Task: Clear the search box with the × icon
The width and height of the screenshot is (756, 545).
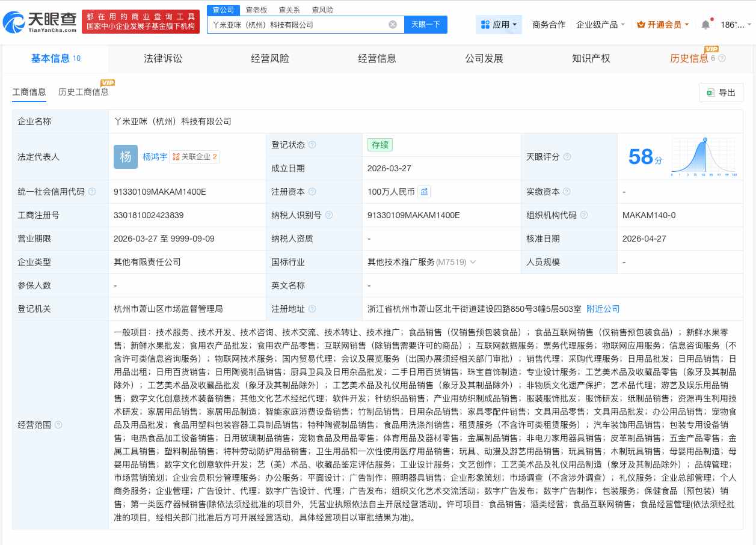Action: coord(393,25)
